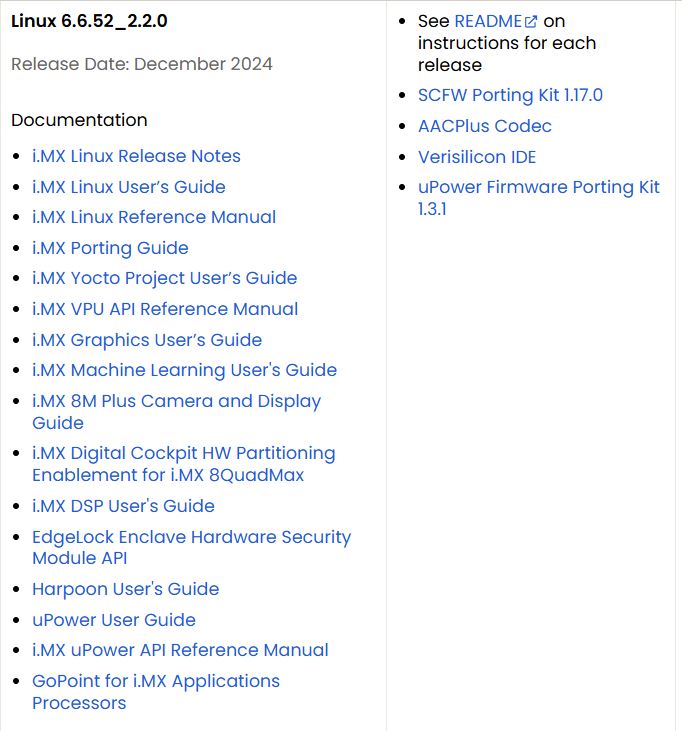682x731 pixels.
Task: Follow the README link
Action: [488, 21]
